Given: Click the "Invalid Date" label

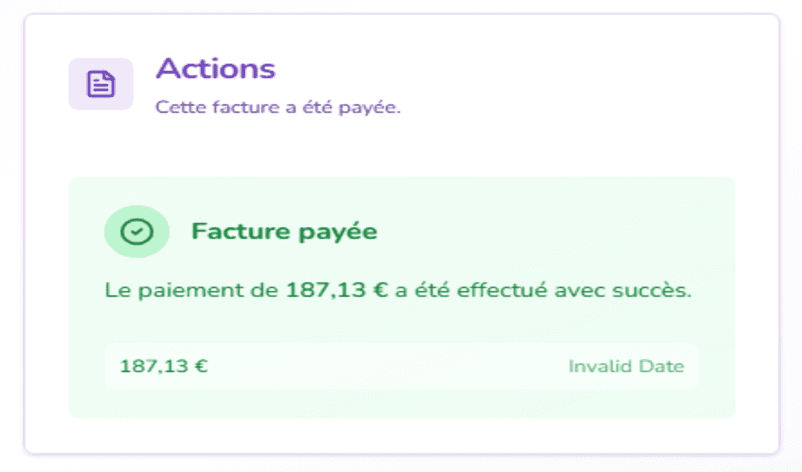Looking at the screenshot, I should click(626, 366).
